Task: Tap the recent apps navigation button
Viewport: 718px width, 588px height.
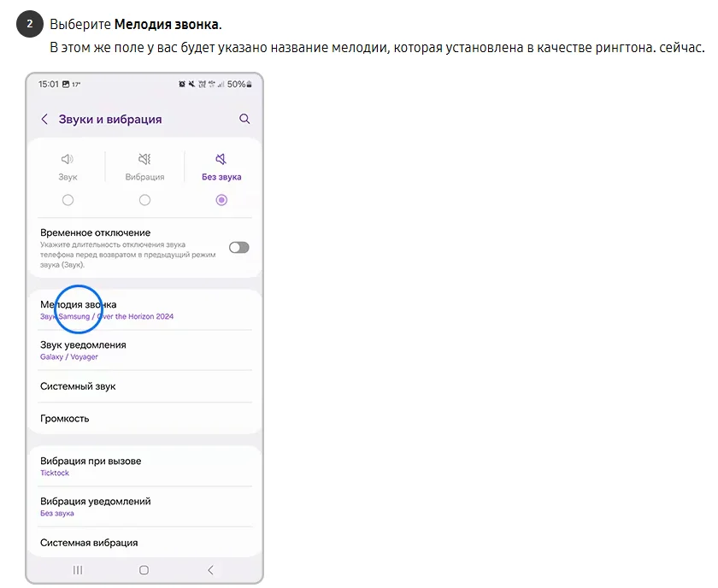Action: point(78,570)
